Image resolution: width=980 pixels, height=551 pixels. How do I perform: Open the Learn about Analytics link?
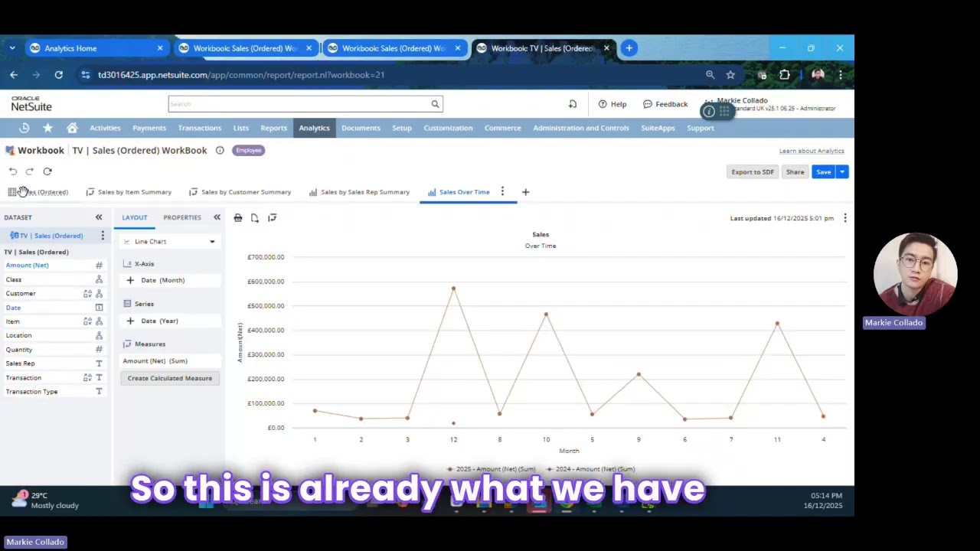point(812,151)
